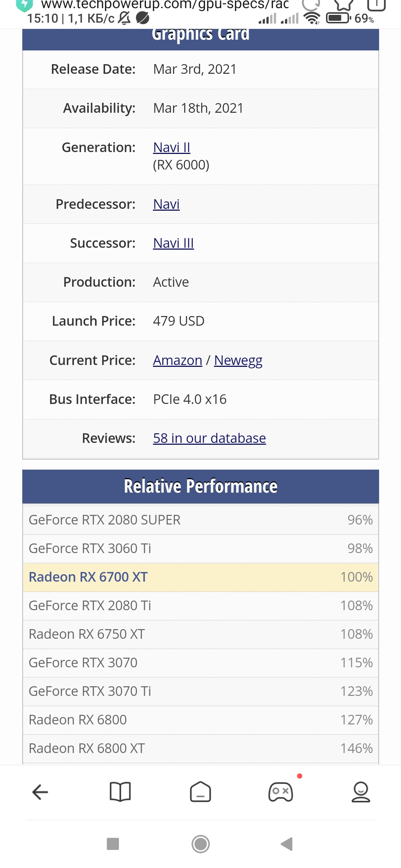
Task: Open the 58 in our database reviews link
Action: point(209,438)
